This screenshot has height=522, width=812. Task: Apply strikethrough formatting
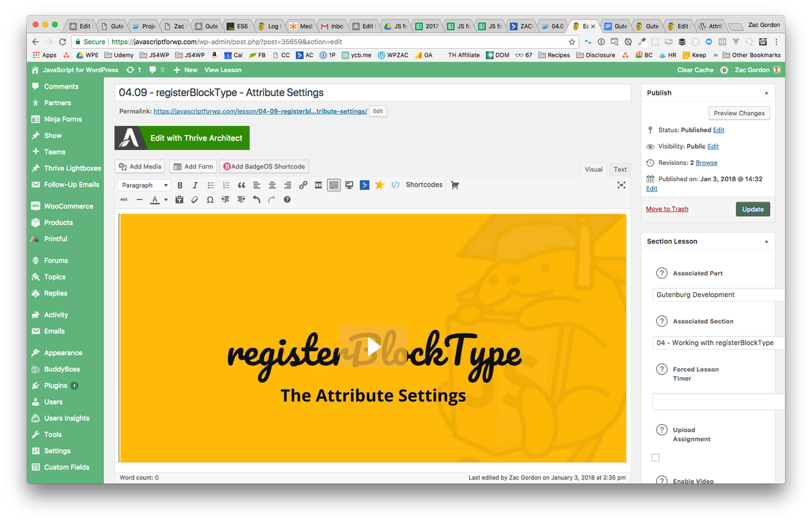point(124,200)
